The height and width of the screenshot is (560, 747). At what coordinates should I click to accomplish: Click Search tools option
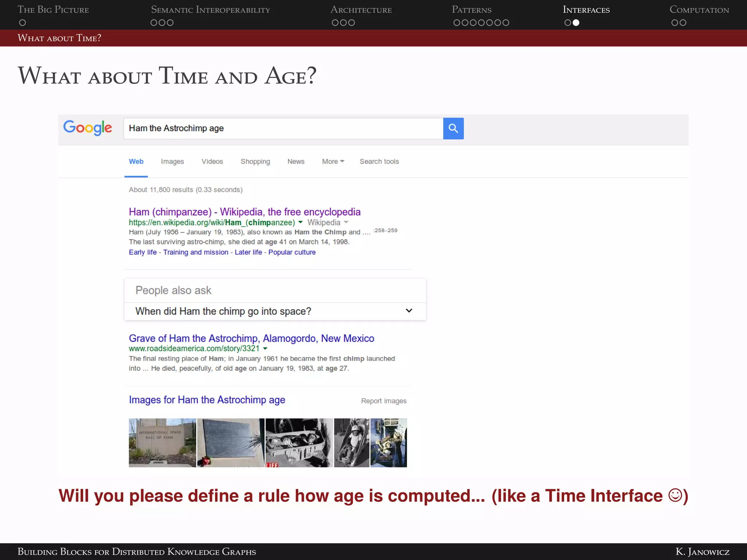tap(379, 162)
